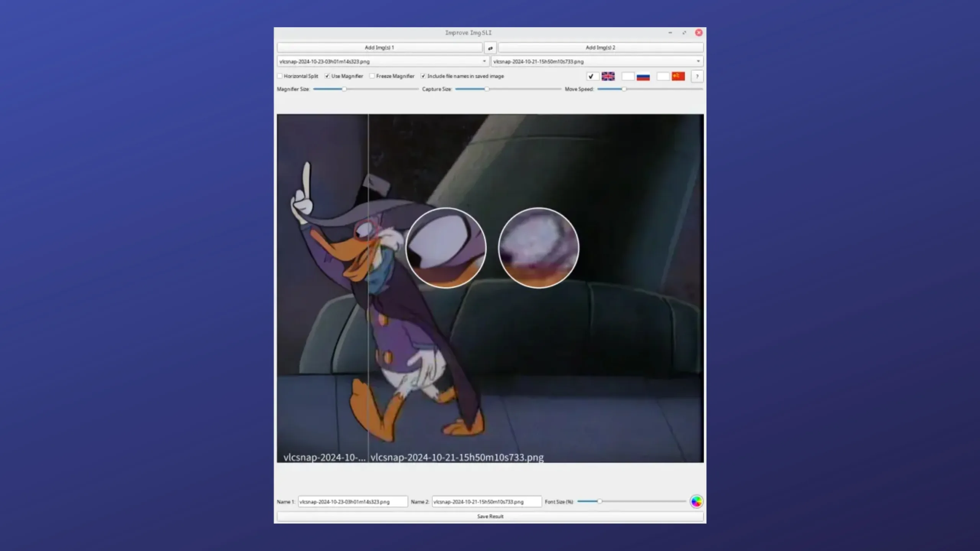Expand the first image file dropdown

pyautogui.click(x=484, y=61)
